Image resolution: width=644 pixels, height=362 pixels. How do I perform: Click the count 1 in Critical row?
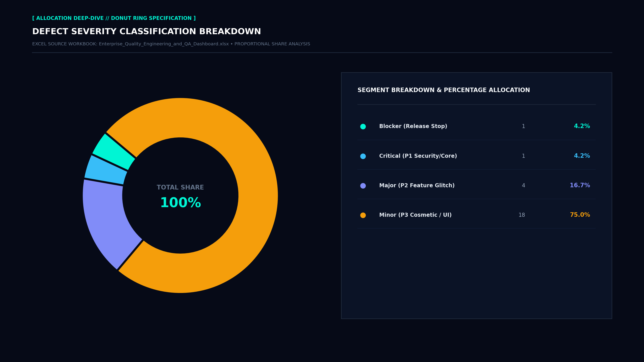click(523, 156)
